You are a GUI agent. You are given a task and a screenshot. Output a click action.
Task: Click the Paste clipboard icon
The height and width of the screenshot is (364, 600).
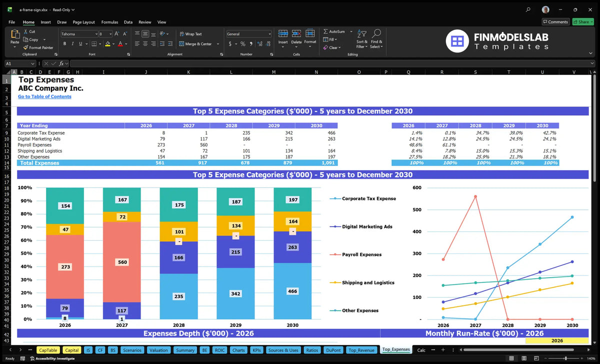point(14,34)
